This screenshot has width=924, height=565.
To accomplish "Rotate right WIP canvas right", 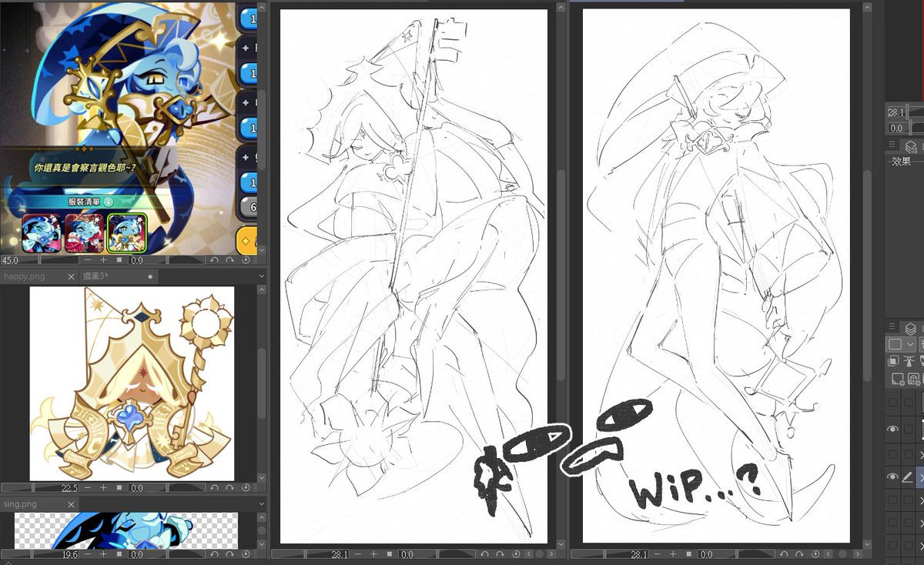I will tap(798, 554).
